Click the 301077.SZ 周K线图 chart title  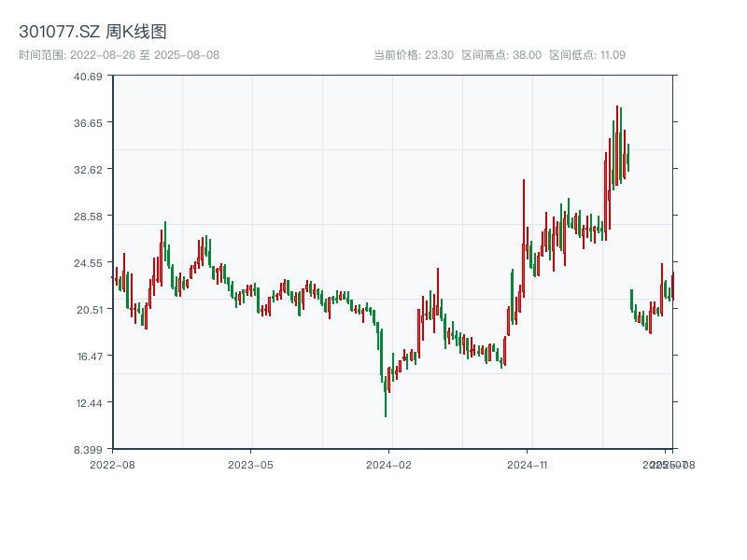tap(93, 33)
